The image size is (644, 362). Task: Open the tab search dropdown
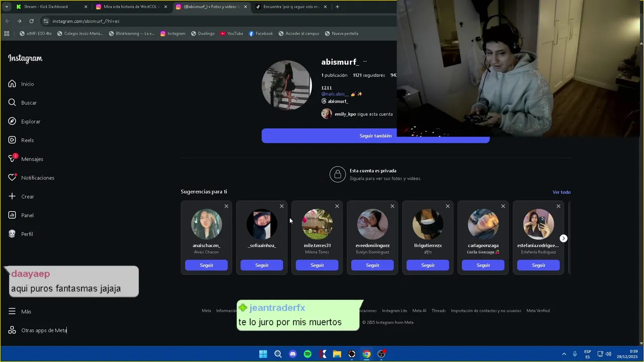click(x=6, y=7)
